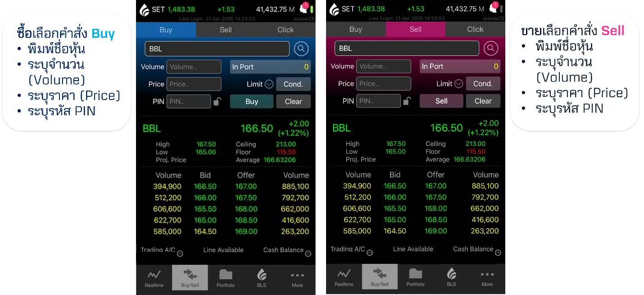This screenshot has width=644, height=295.
Task: Open BLS in Buy screen bottom bar
Action: coord(262,278)
